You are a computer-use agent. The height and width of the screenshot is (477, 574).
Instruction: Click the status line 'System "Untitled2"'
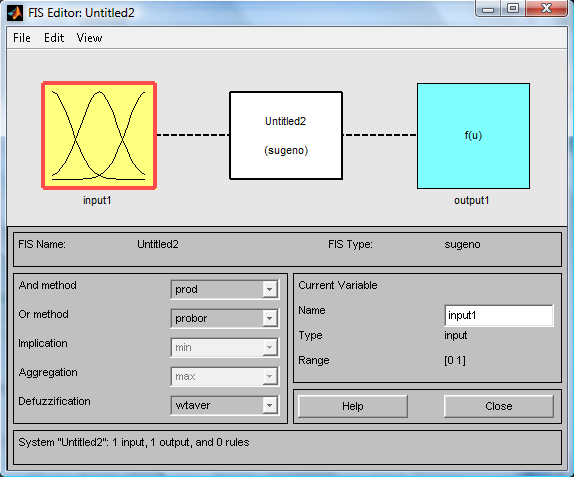(134, 442)
